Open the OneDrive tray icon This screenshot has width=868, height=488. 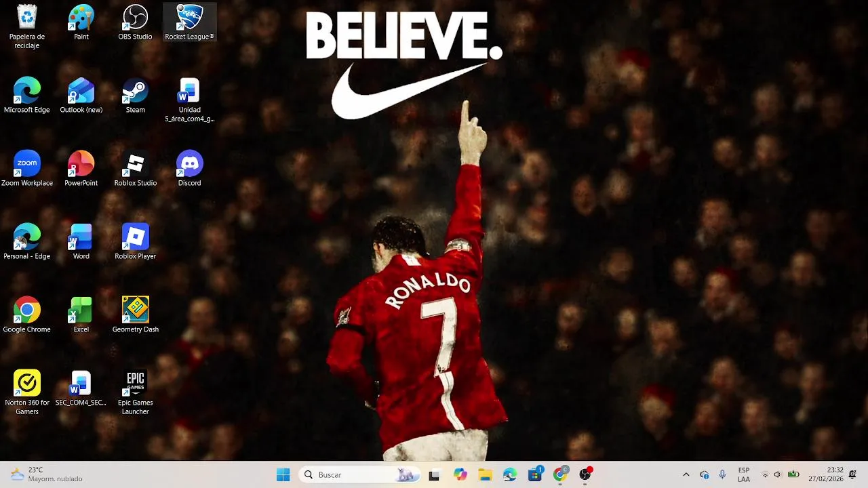pyautogui.click(x=704, y=474)
